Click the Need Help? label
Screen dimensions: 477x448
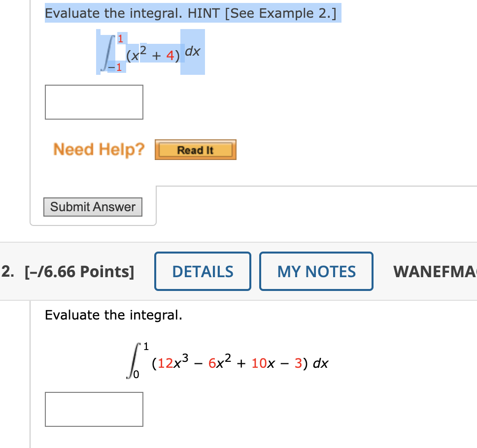point(98,149)
